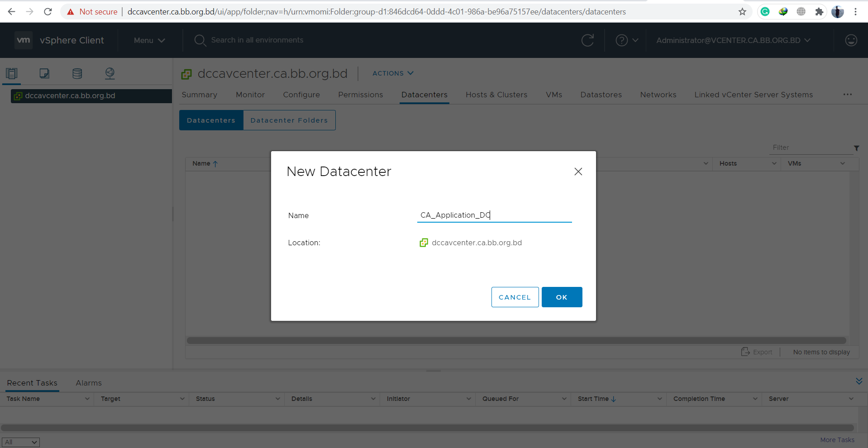Open the Administrator user account dropdown

coord(733,40)
